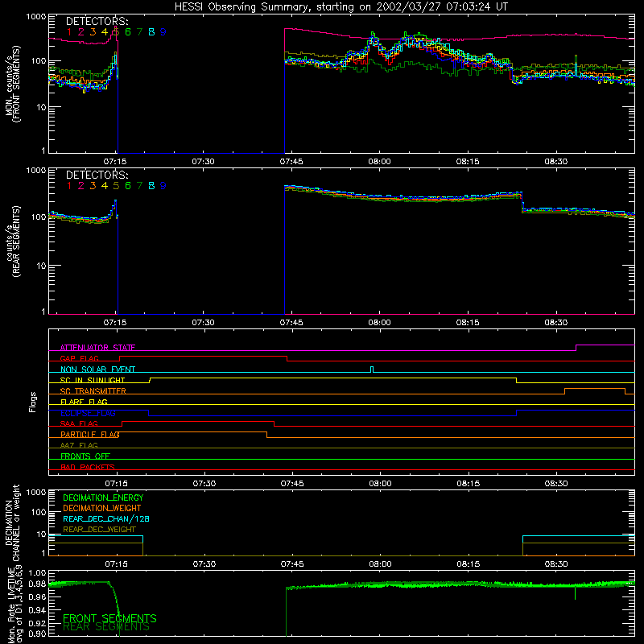This screenshot has width=644, height=644.
Task: Click the REAR_DEC_CHAN/128 legend entry
Action: tap(106, 519)
